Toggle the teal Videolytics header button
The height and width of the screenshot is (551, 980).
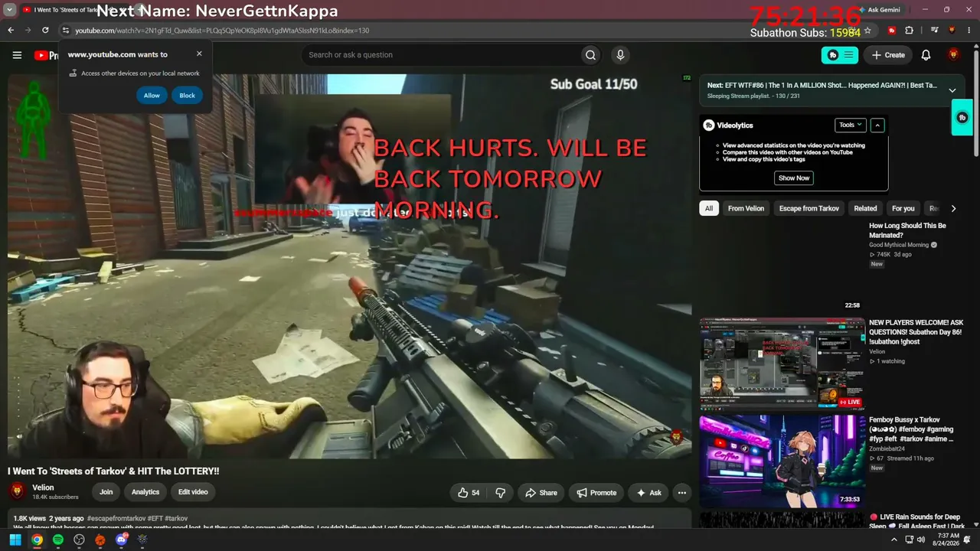(840, 55)
